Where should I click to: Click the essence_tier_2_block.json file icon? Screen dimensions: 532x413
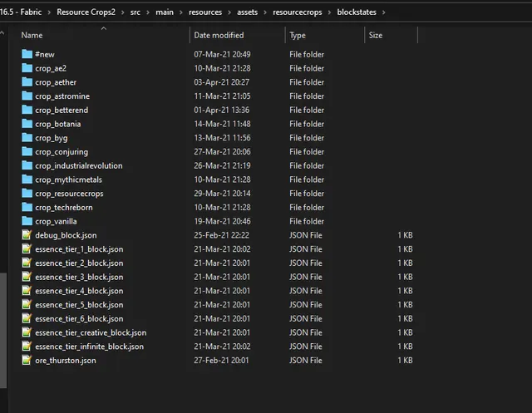[x=27, y=263]
